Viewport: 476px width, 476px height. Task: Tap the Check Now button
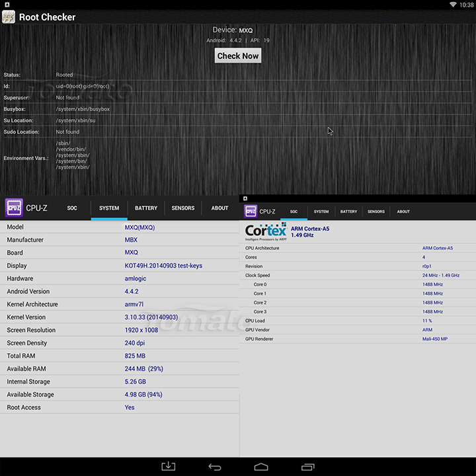point(238,56)
